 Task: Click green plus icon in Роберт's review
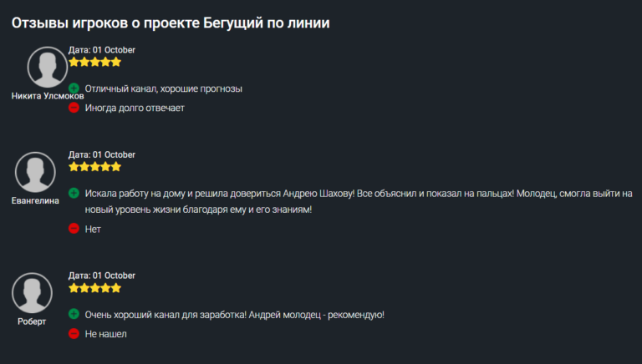click(74, 315)
